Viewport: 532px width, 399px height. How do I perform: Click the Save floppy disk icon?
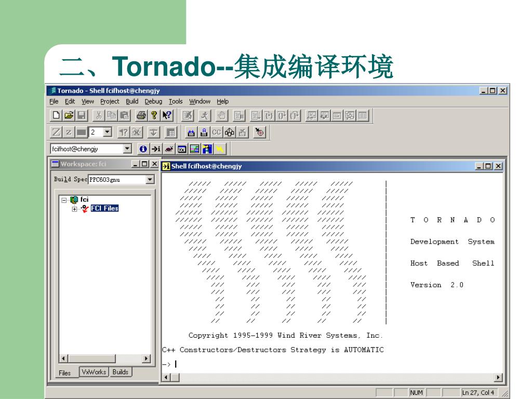82,115
